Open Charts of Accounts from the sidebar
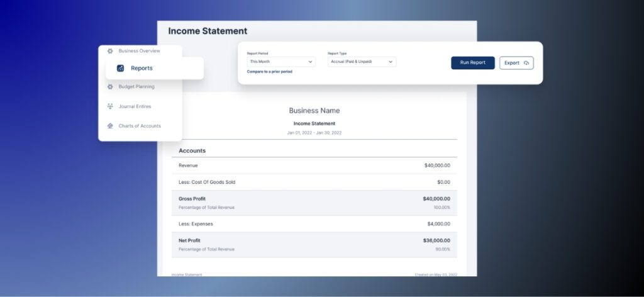This screenshot has height=297, width=644. [140, 126]
